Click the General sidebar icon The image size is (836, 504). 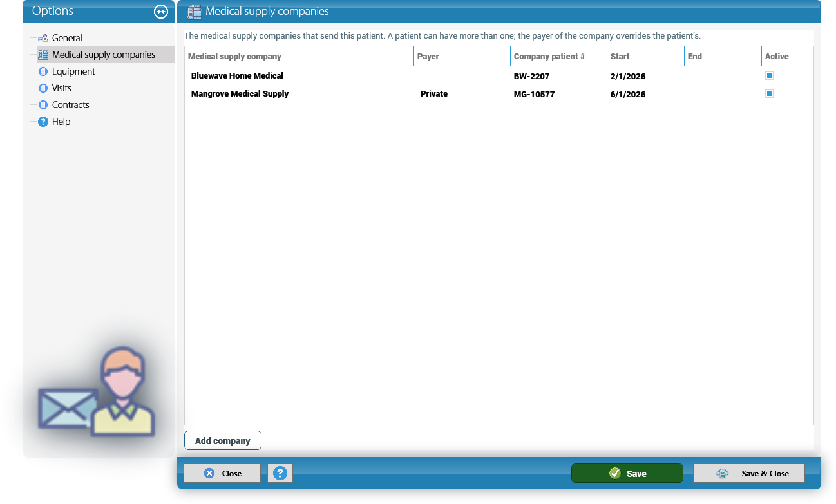[x=43, y=38]
